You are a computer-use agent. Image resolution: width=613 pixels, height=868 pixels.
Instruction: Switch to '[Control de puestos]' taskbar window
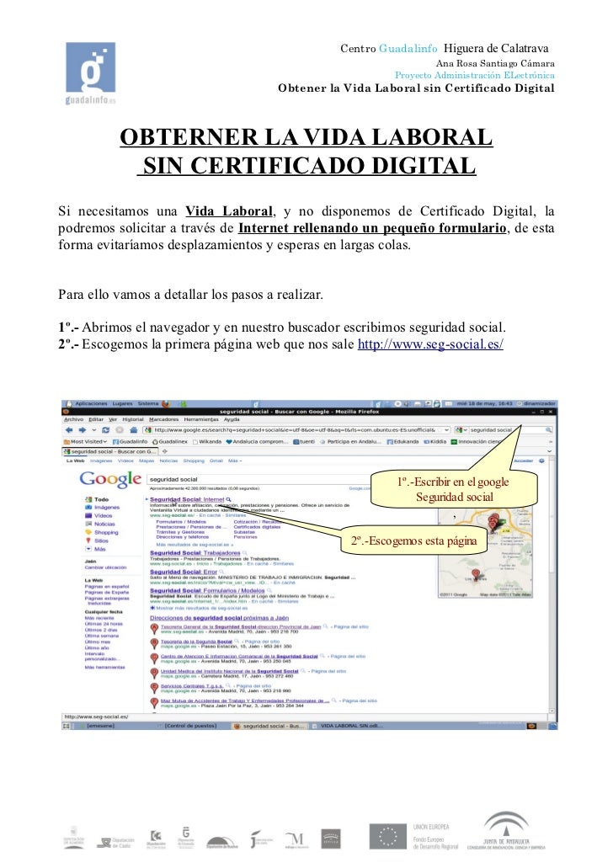point(187,725)
